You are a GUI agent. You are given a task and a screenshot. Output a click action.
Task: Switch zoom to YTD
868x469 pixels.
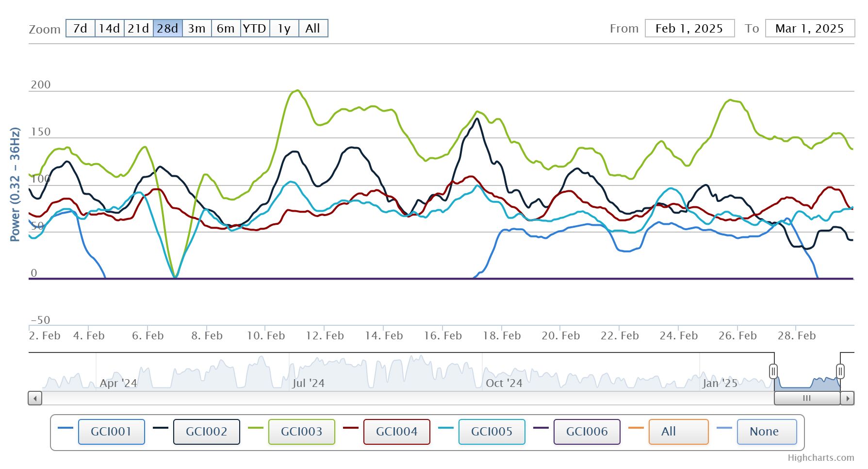point(255,29)
